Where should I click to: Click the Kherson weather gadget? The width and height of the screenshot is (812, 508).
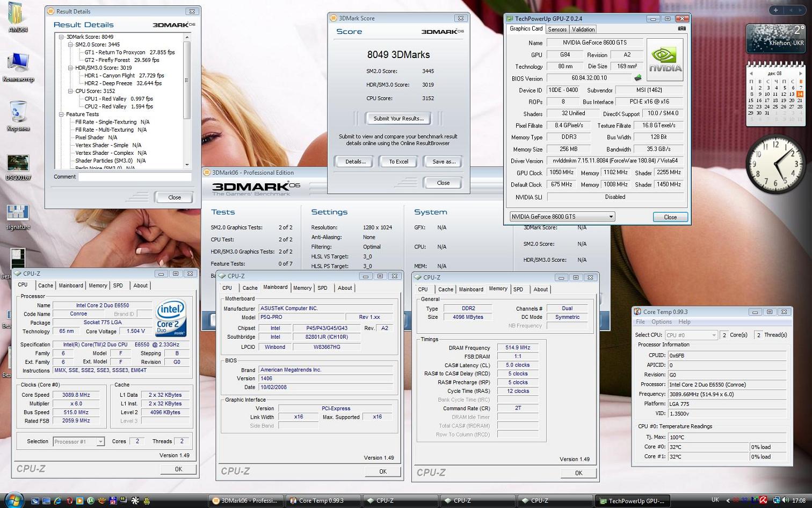(x=775, y=38)
